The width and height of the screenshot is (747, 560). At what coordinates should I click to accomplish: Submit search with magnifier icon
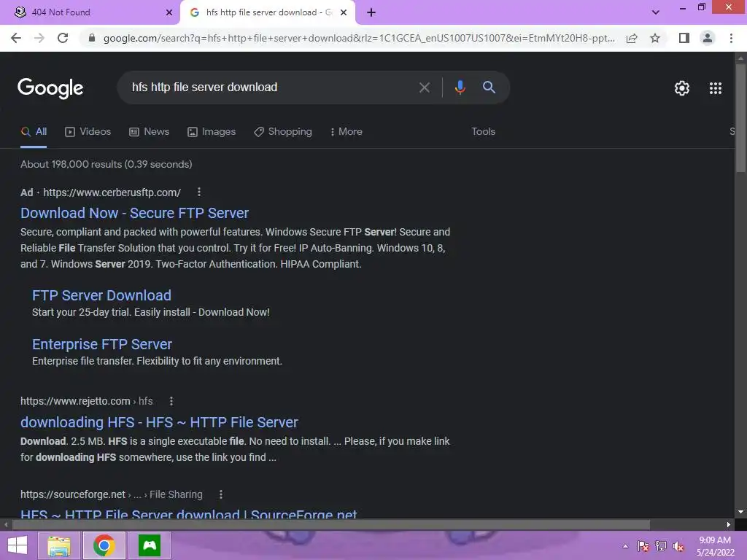point(489,87)
